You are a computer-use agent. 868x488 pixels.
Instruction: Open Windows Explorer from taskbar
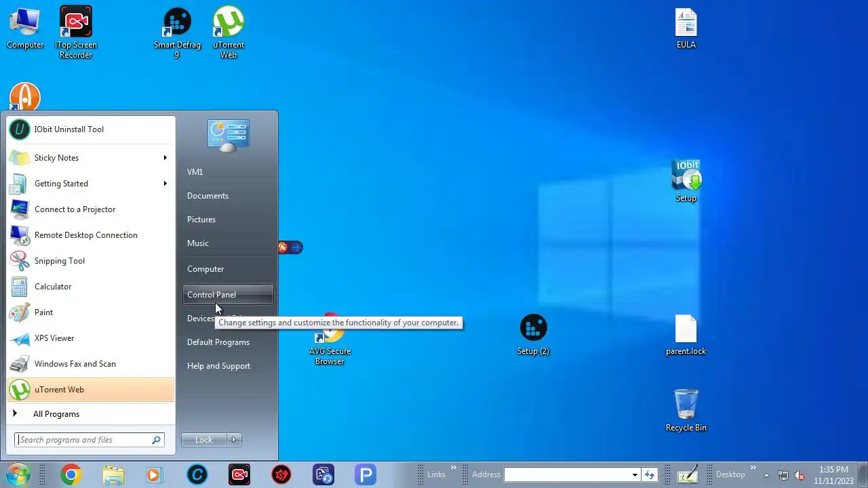click(x=113, y=474)
